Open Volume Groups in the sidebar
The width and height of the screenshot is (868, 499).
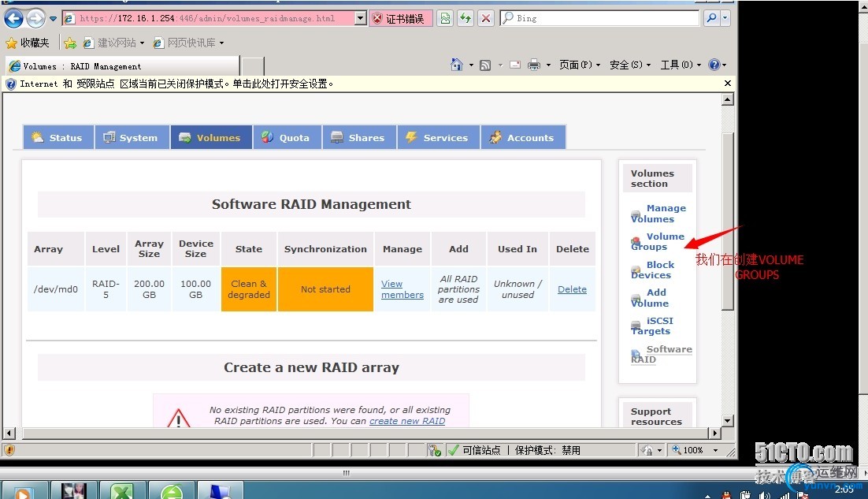[x=658, y=241]
